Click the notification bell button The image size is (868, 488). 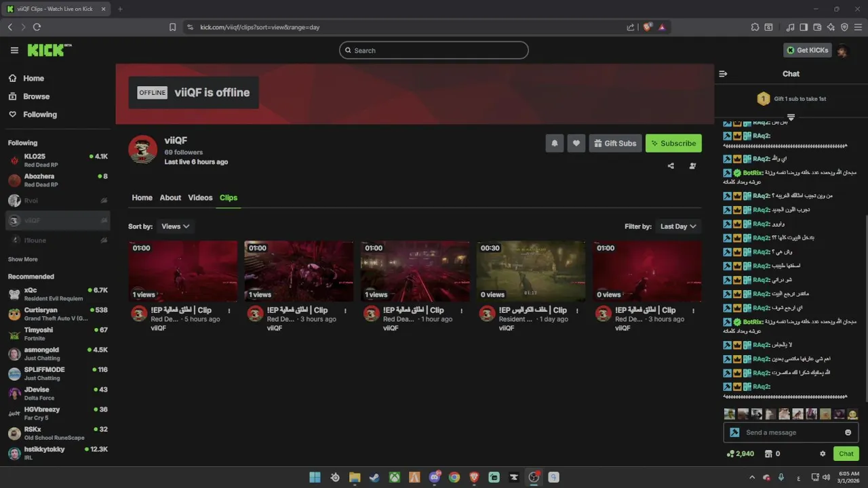pyautogui.click(x=554, y=143)
